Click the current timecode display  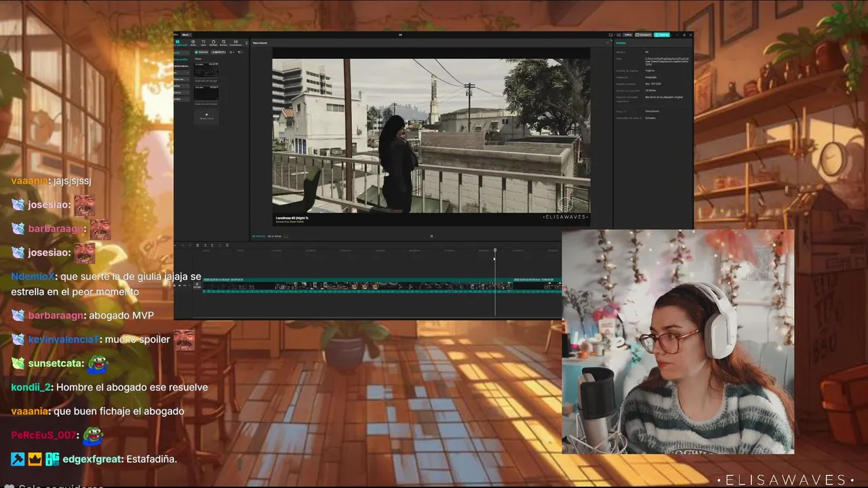258,236
